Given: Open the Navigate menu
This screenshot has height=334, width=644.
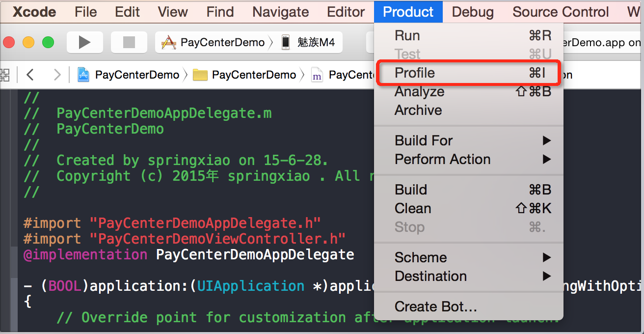Looking at the screenshot, I should pyautogui.click(x=281, y=12).
